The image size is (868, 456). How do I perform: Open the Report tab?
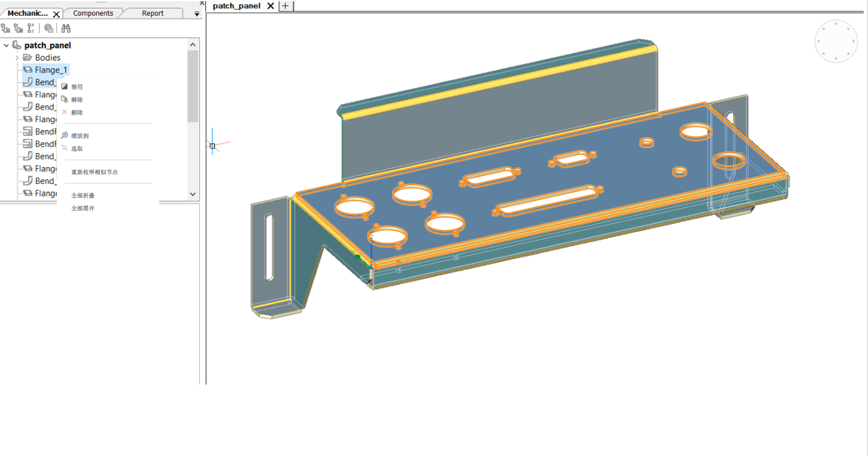[152, 13]
